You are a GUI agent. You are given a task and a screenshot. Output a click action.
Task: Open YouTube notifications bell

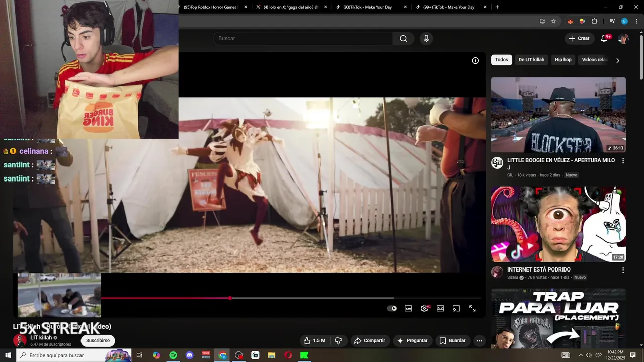point(604,39)
